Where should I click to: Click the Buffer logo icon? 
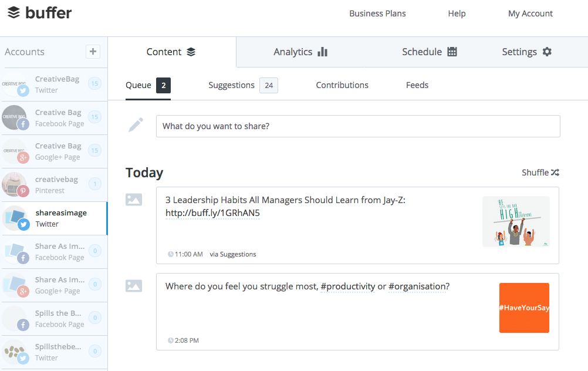[14, 12]
